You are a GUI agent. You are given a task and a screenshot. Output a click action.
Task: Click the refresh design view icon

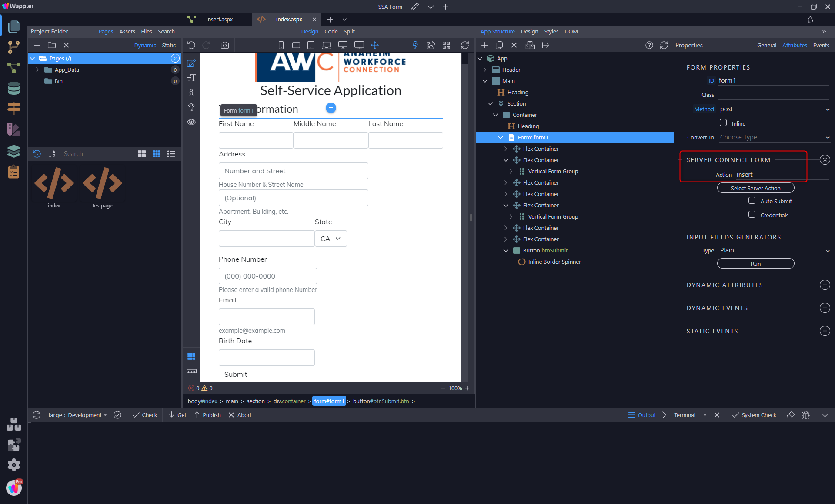[x=465, y=45]
